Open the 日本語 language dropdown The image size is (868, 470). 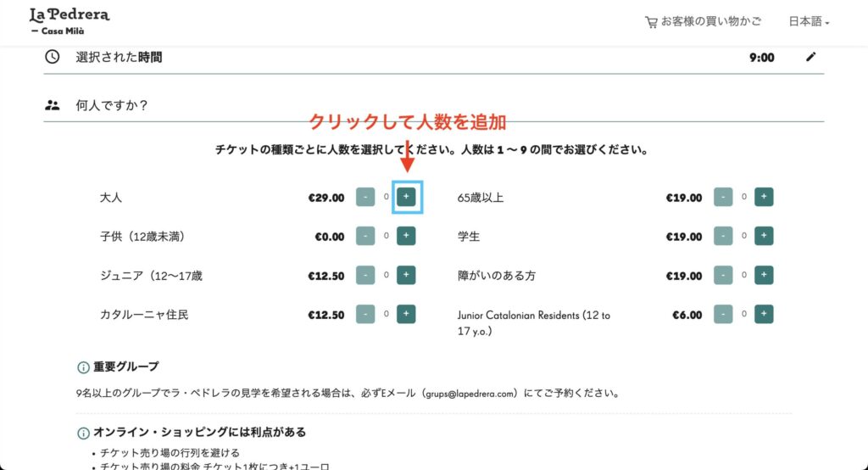click(809, 22)
